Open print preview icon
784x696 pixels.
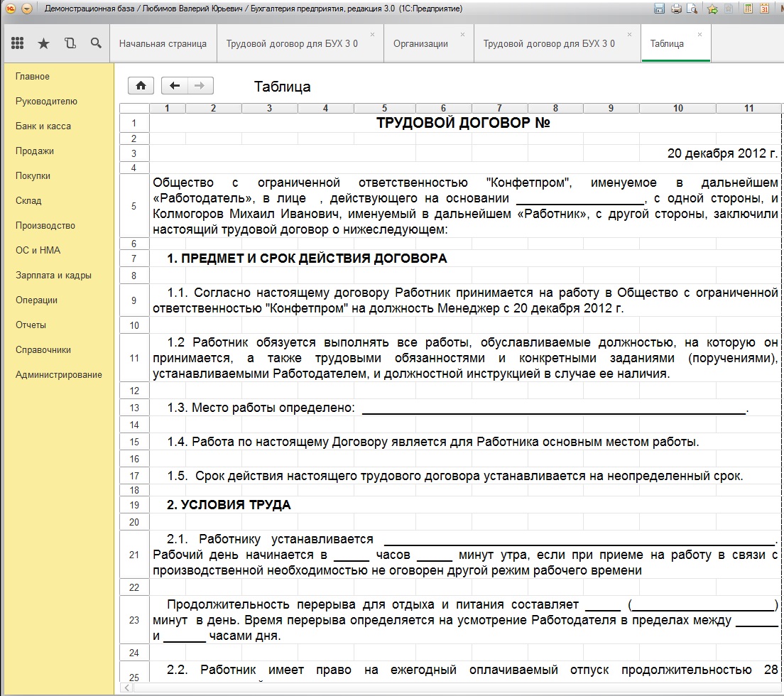[692, 9]
